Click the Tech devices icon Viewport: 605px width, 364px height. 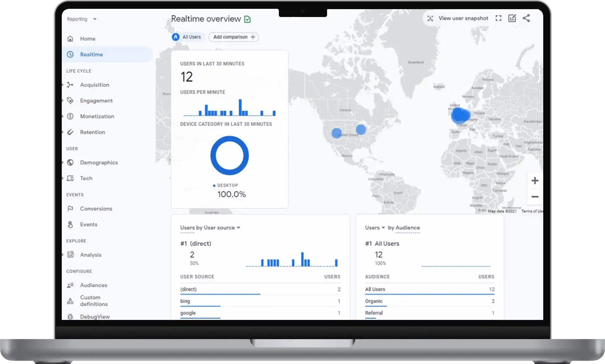pos(70,178)
